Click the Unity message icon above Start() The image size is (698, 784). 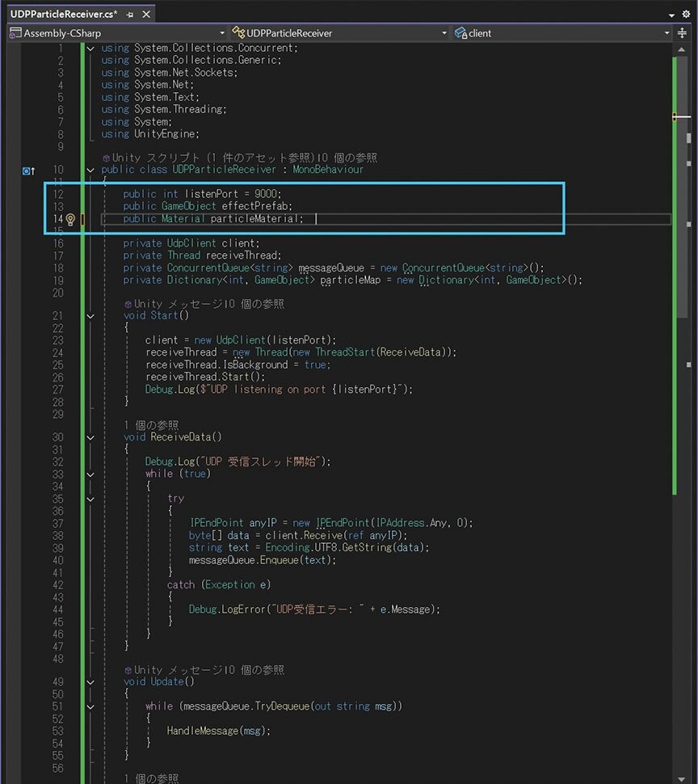[128, 304]
